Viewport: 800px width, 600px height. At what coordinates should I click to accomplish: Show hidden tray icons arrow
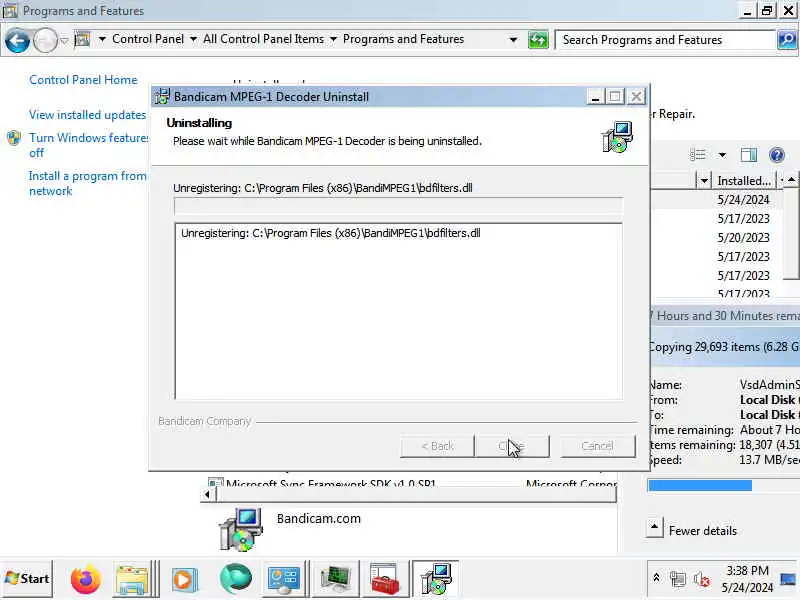pos(657,578)
